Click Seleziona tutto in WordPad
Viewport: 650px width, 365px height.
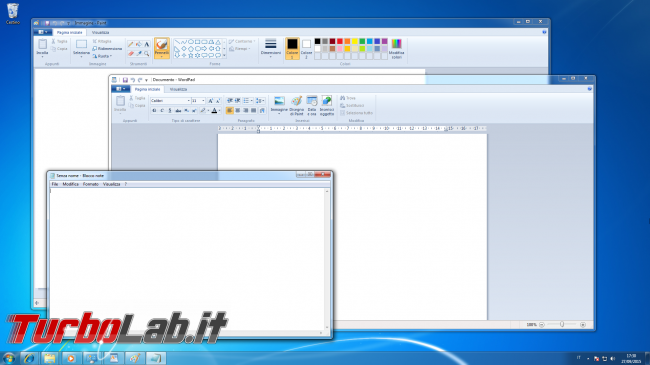coord(357,113)
